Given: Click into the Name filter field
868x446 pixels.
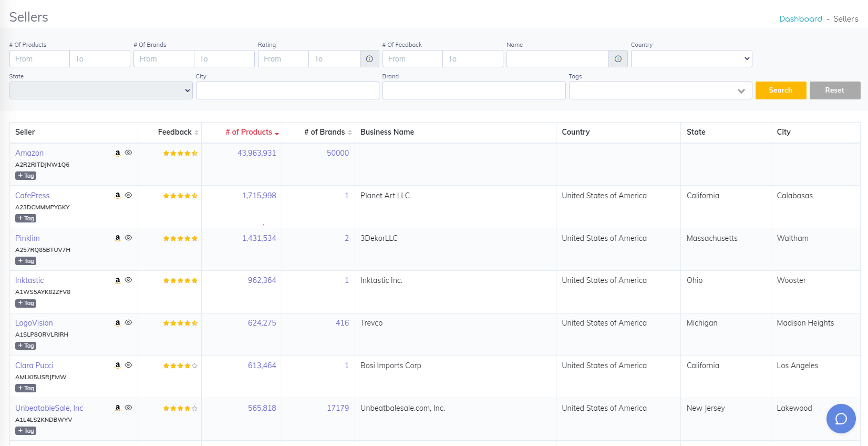Looking at the screenshot, I should (x=557, y=59).
